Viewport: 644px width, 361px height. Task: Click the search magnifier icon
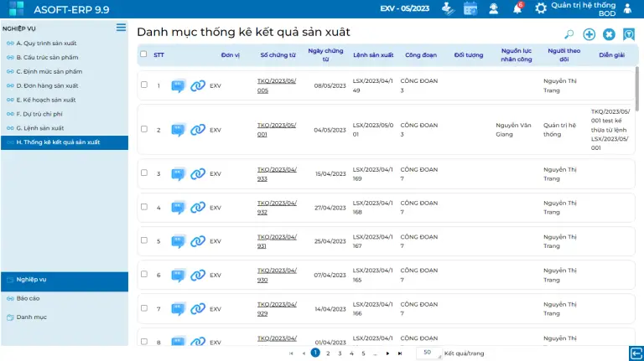coord(569,34)
